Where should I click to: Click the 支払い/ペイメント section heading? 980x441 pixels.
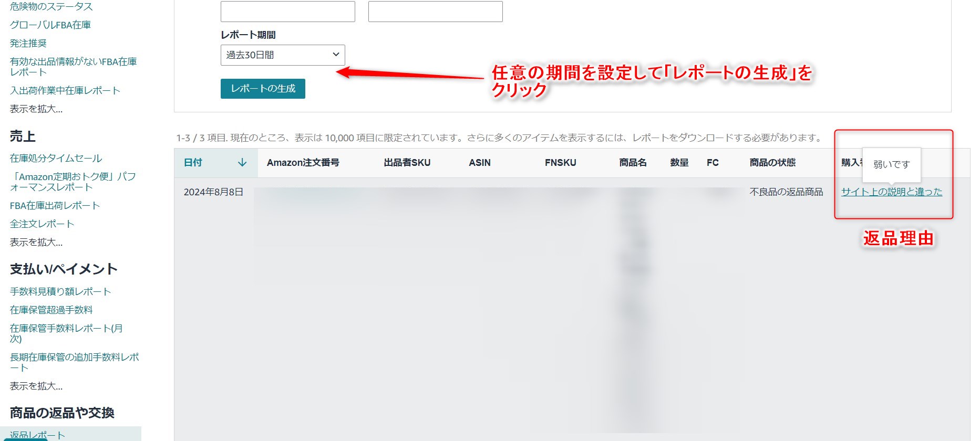(64, 269)
